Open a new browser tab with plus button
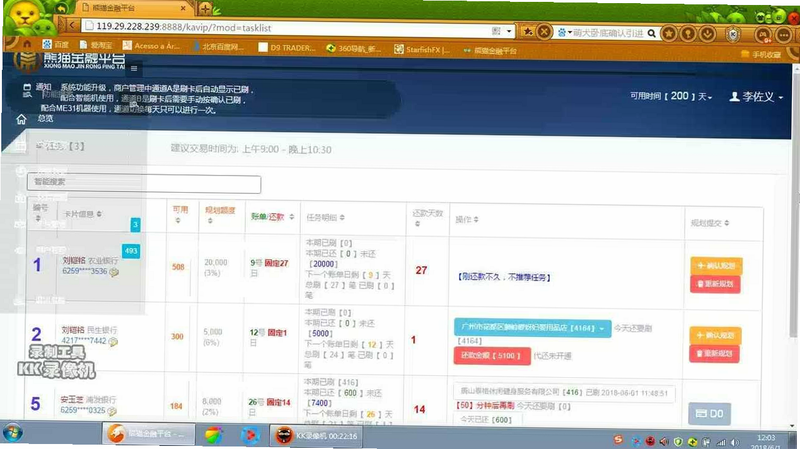 click(205, 9)
